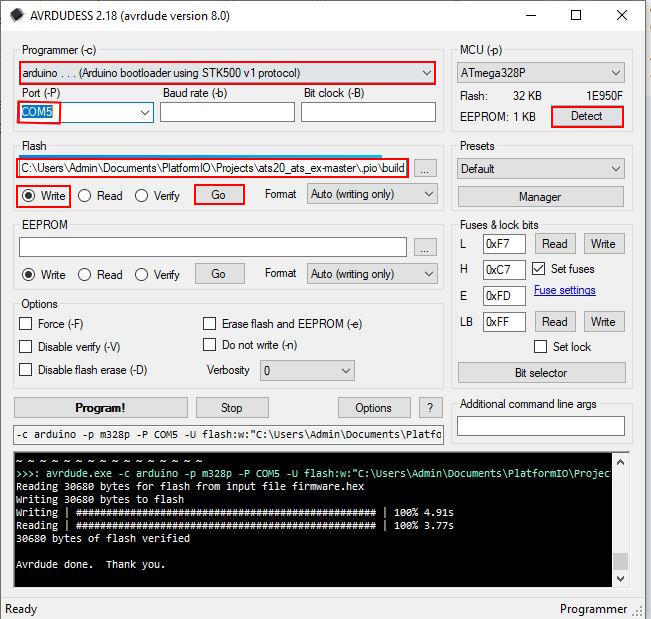Screen dimensions: 651x619
Task: Click the AVRDUDESS app icon in title bar
Action: (x=17, y=15)
